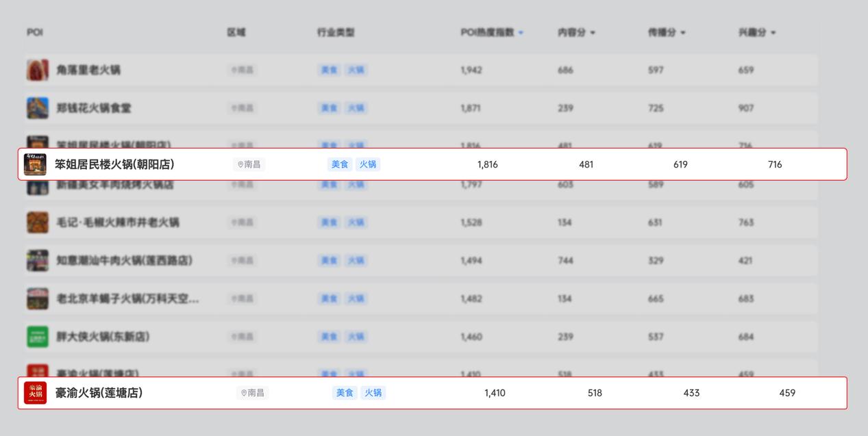Click the green 胖大侠火锅 logo icon

pyautogui.click(x=38, y=337)
